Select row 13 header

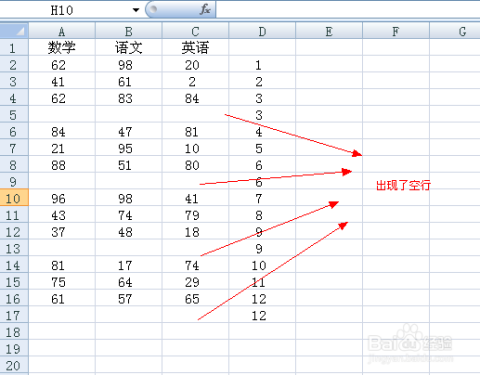(x=14, y=248)
